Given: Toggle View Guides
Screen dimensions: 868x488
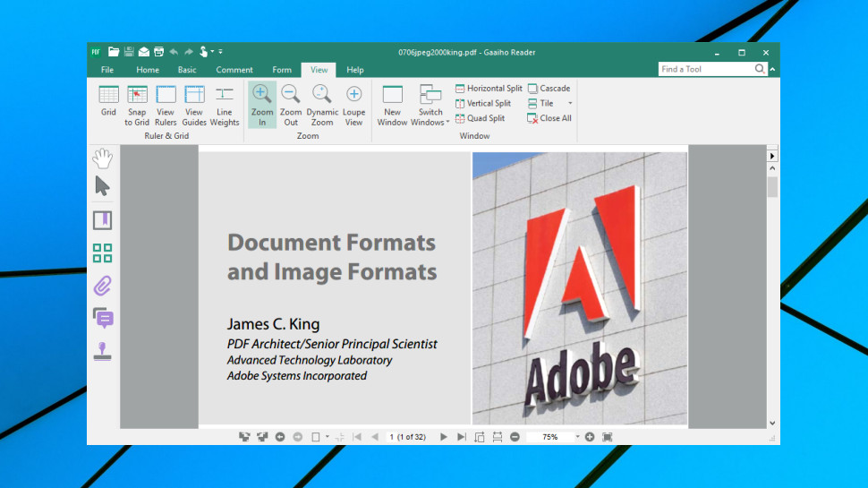Looking at the screenshot, I should (194, 106).
